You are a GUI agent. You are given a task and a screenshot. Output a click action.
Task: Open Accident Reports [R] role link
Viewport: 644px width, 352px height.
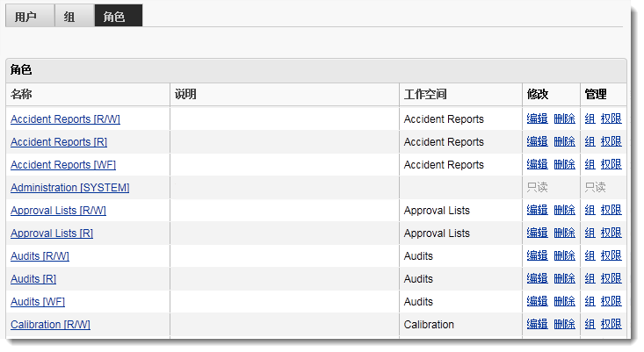(x=59, y=142)
